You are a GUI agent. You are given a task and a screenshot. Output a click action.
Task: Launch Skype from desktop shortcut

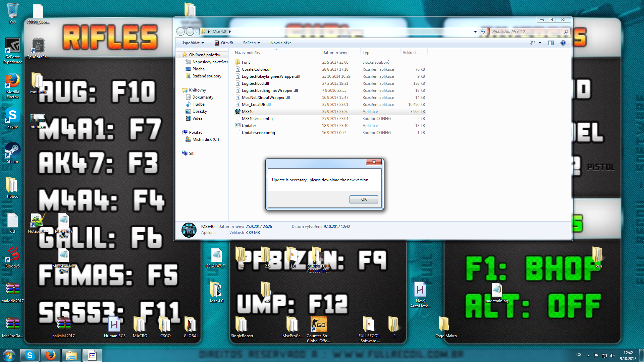(12, 118)
